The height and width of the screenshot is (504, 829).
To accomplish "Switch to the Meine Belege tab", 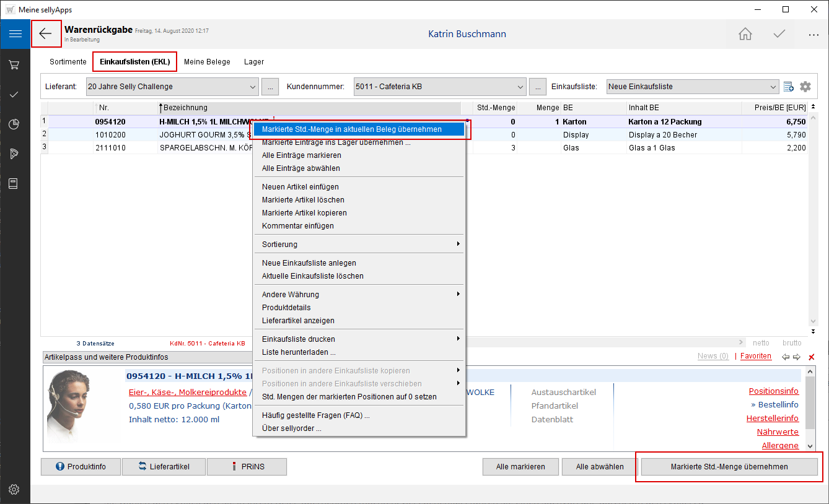I will [207, 62].
